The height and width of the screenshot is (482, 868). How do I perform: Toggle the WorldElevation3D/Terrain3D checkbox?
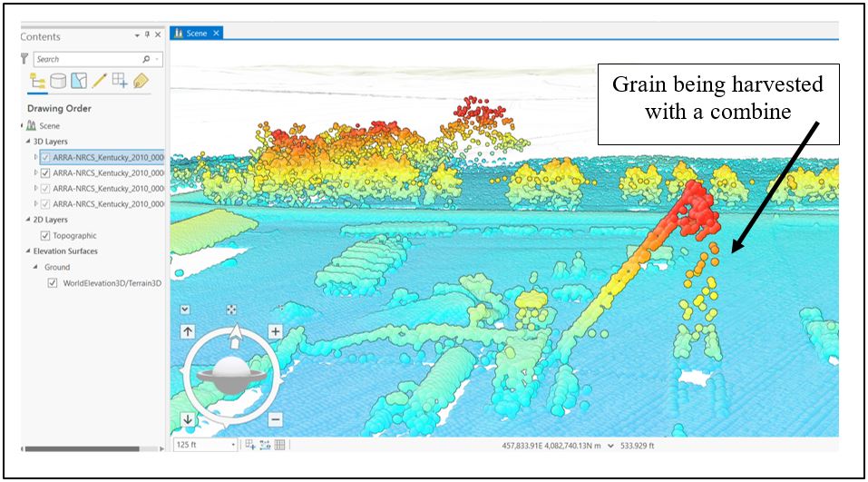click(53, 283)
